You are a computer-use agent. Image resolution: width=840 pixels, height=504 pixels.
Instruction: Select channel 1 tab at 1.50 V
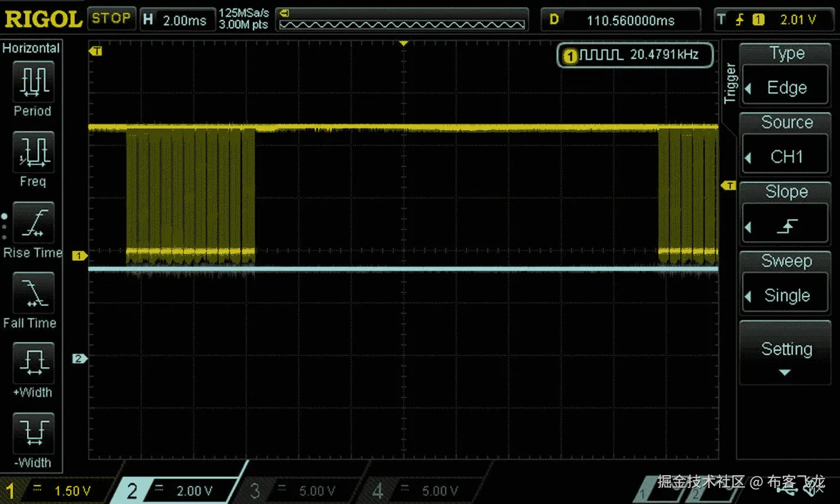tap(56, 490)
